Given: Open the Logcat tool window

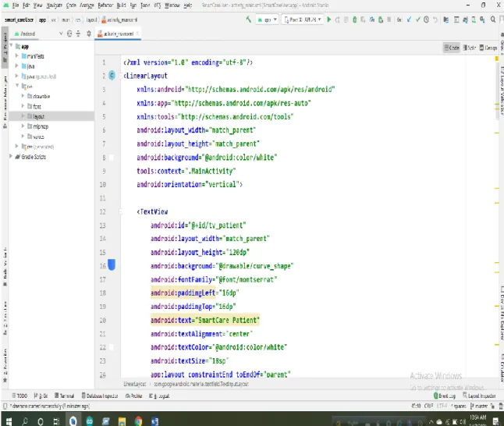Looking at the screenshot, I should (159, 396).
